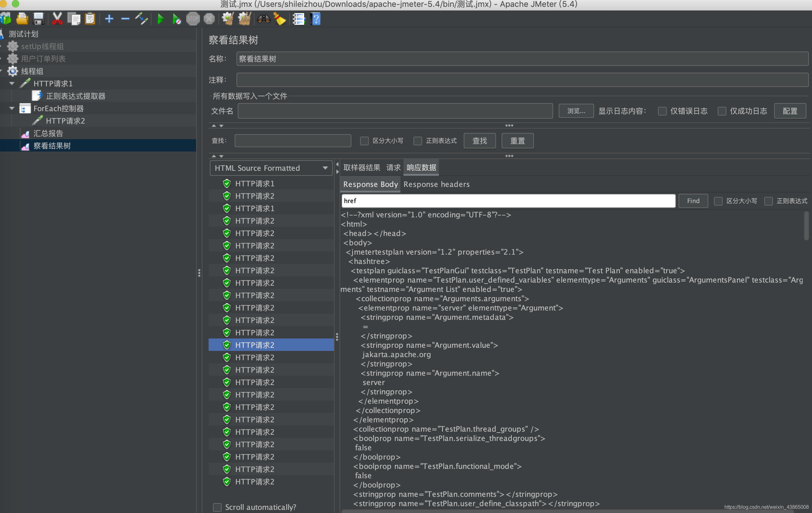Select setUp线程组 in the tree
Viewport: 812px width, 513px height.
42,46
